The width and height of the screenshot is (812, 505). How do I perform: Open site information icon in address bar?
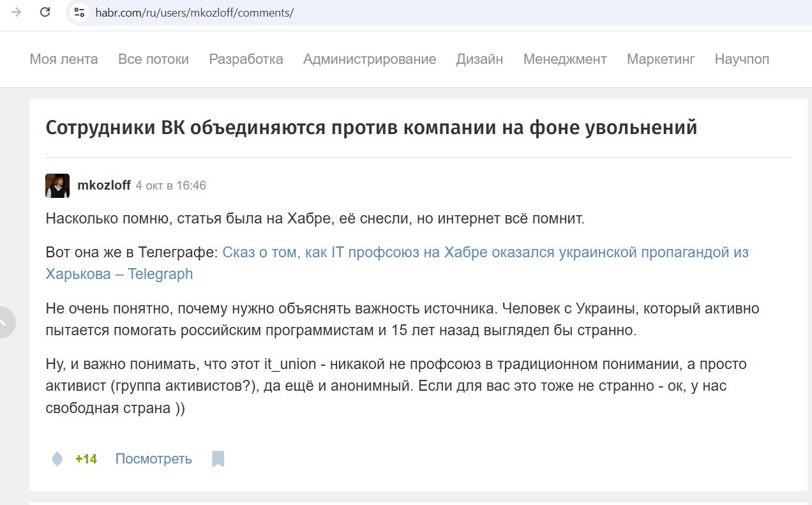pyautogui.click(x=79, y=12)
